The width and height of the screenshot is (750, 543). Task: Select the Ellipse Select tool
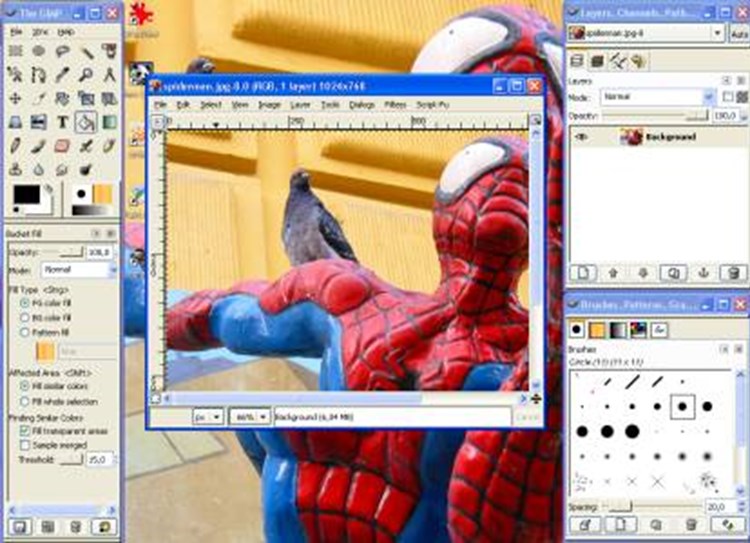pos(39,50)
